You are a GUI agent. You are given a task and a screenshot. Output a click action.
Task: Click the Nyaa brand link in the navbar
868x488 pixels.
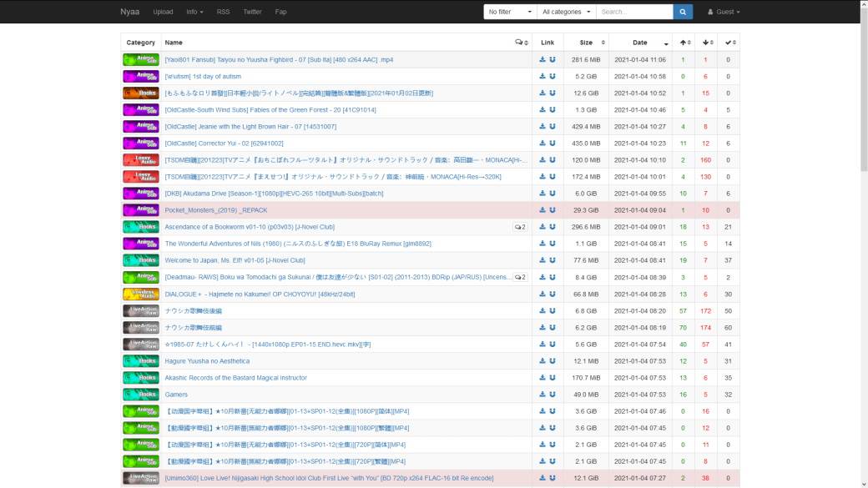(x=131, y=12)
